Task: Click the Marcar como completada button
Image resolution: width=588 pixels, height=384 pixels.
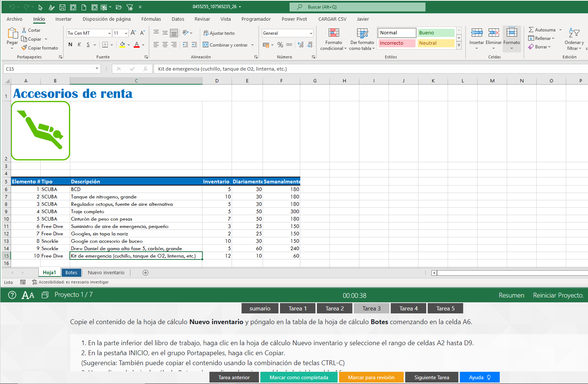Action: [299, 377]
